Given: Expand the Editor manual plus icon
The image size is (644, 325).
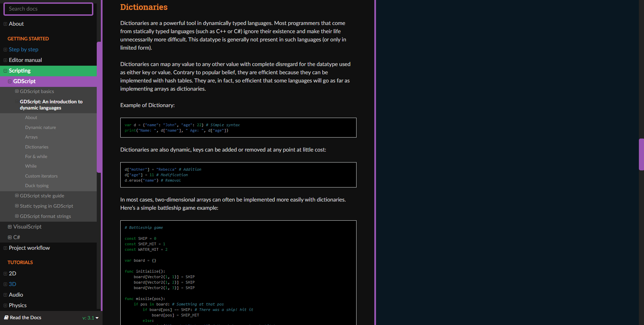Looking at the screenshot, I should pos(5,60).
